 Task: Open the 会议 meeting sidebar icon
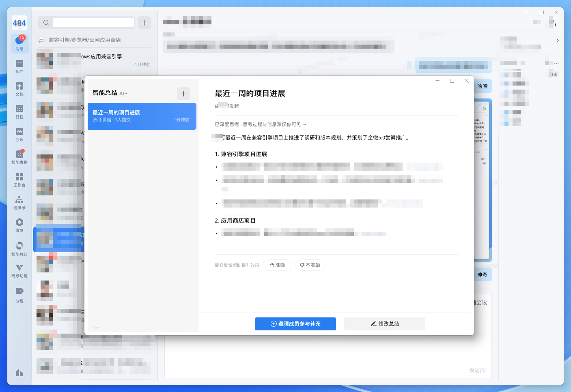pyautogui.click(x=19, y=135)
